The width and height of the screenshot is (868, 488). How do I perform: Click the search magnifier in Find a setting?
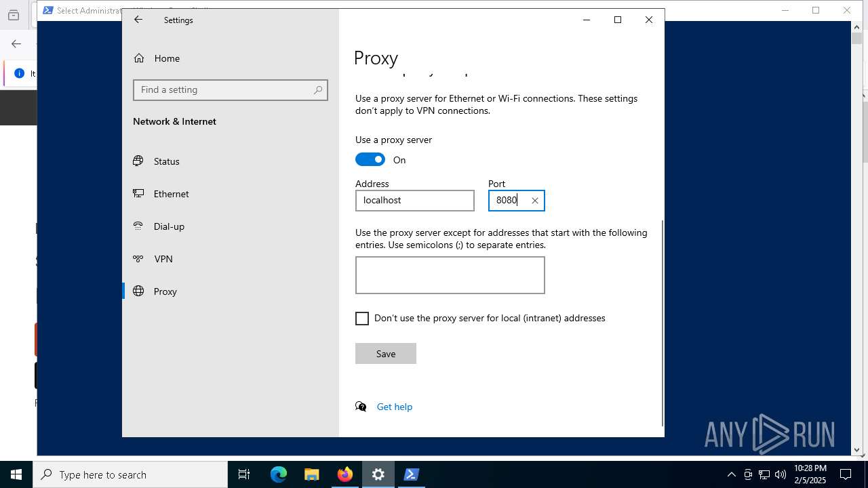(x=317, y=90)
